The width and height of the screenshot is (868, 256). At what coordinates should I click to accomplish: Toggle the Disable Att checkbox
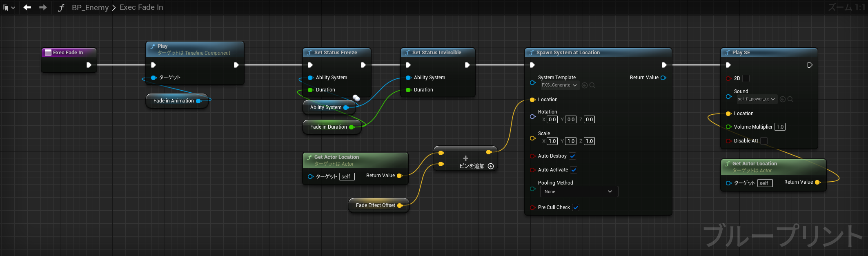pos(764,141)
